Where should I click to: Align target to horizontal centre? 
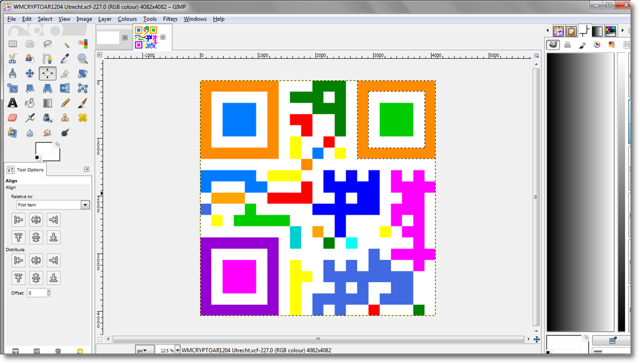pyautogui.click(x=36, y=220)
